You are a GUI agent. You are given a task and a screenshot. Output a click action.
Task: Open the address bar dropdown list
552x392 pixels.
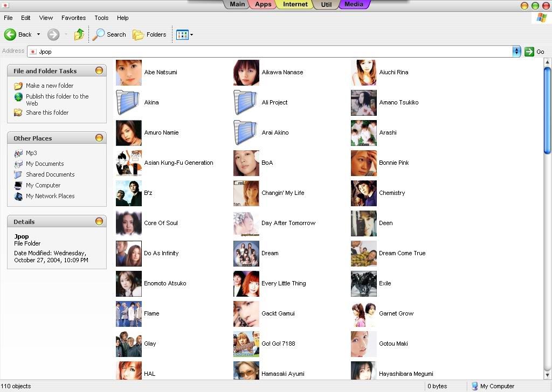click(516, 51)
